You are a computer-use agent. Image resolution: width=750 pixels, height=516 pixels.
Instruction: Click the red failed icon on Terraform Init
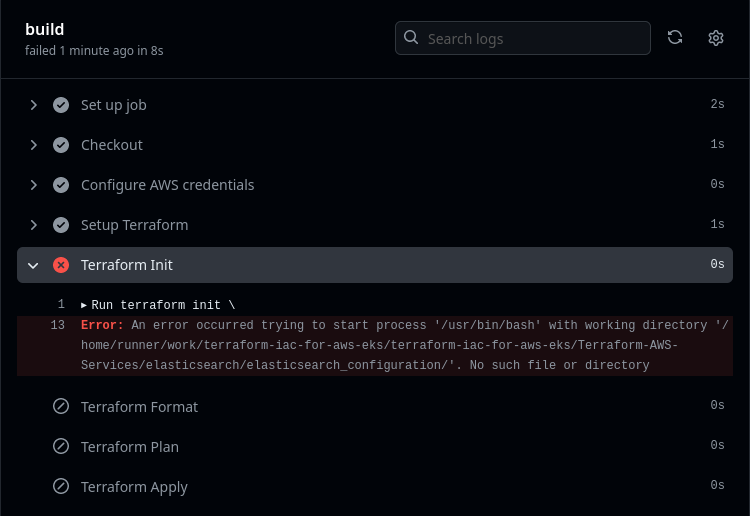click(61, 265)
